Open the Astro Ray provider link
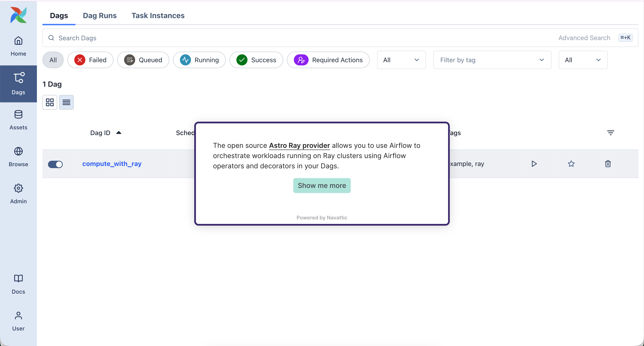 tap(299, 145)
